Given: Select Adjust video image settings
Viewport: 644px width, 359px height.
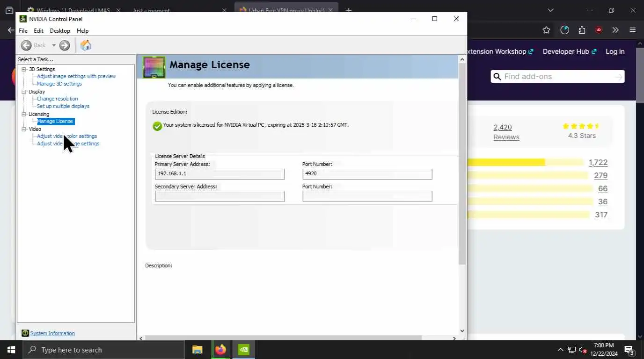Looking at the screenshot, I should coord(68,144).
